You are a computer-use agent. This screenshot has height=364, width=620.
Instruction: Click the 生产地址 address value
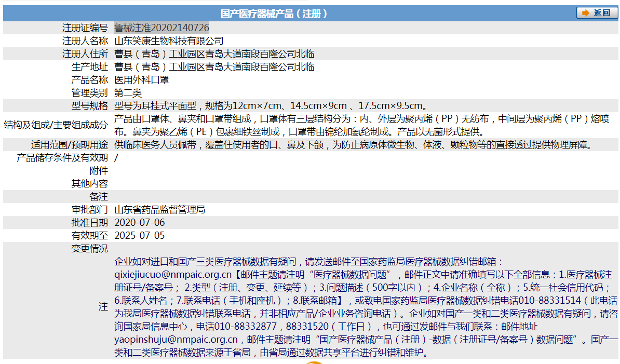(214, 67)
